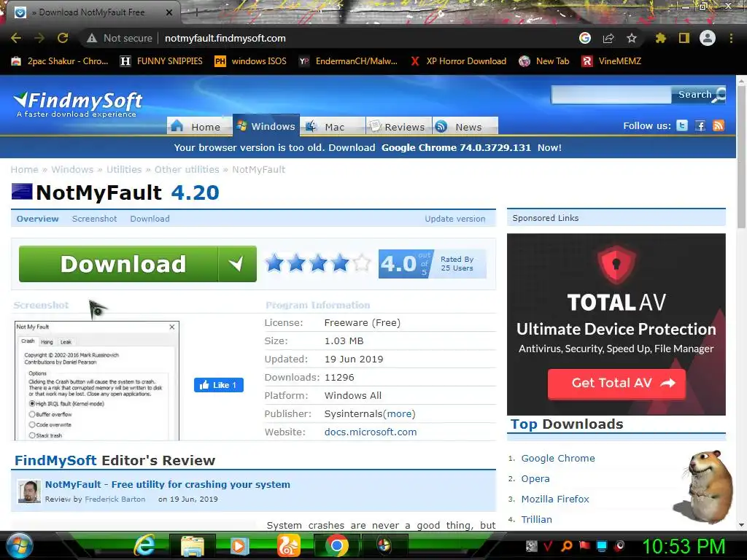Image resolution: width=747 pixels, height=560 pixels.
Task: Click the Facebook Like button
Action: pos(219,385)
